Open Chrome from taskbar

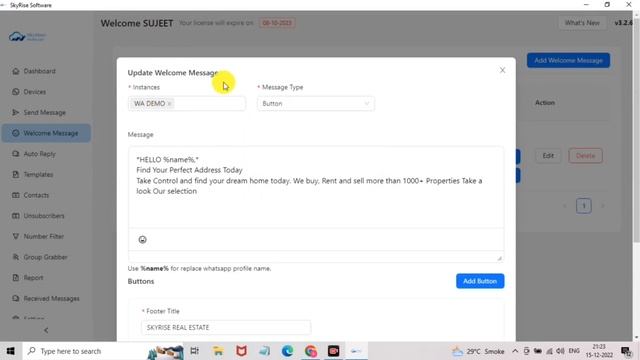point(311,351)
